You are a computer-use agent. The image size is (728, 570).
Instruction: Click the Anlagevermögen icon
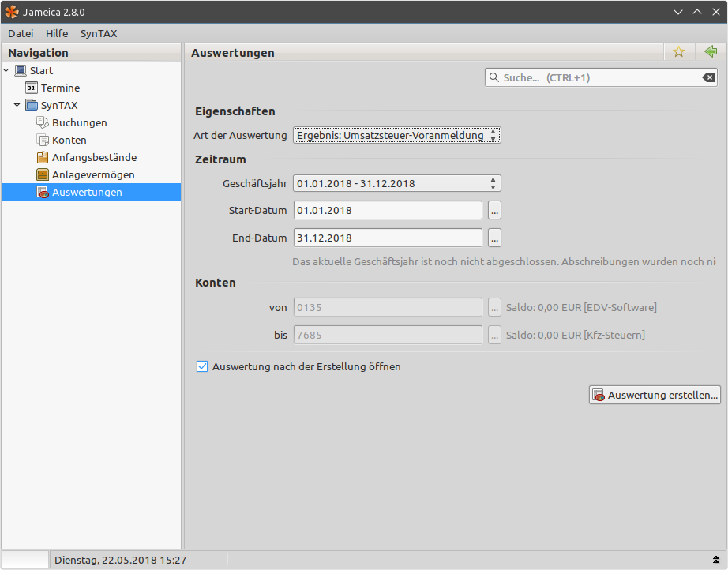[43, 174]
